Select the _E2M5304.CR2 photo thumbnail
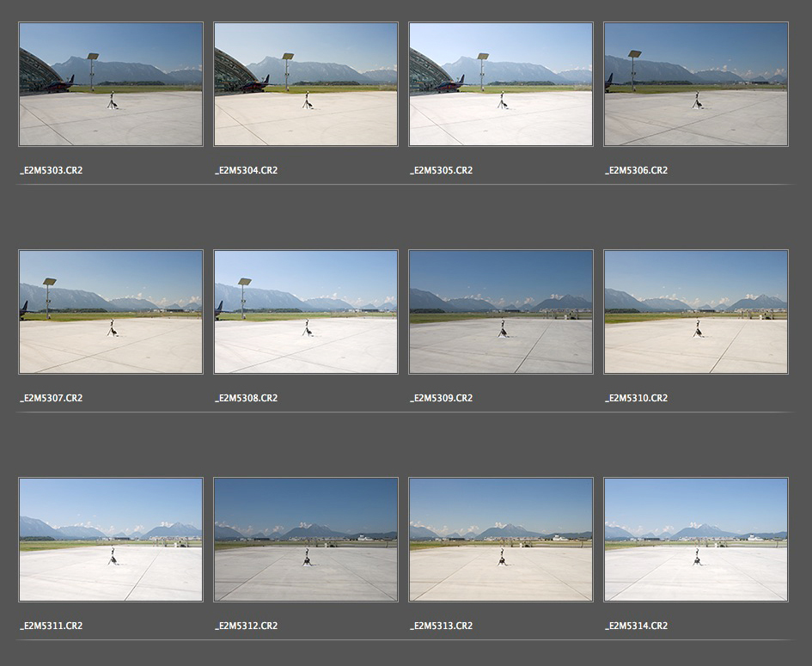The image size is (812, 666). [x=306, y=84]
